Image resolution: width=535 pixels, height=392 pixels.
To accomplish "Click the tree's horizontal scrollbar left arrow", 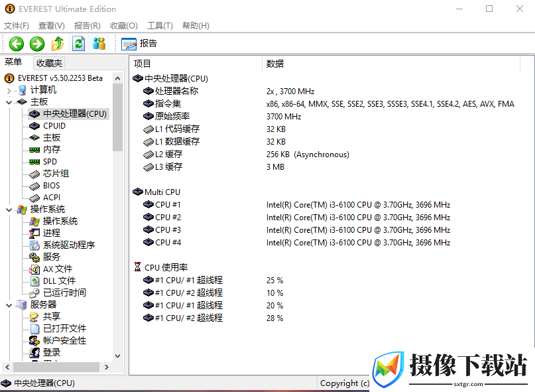I will coord(7,367).
